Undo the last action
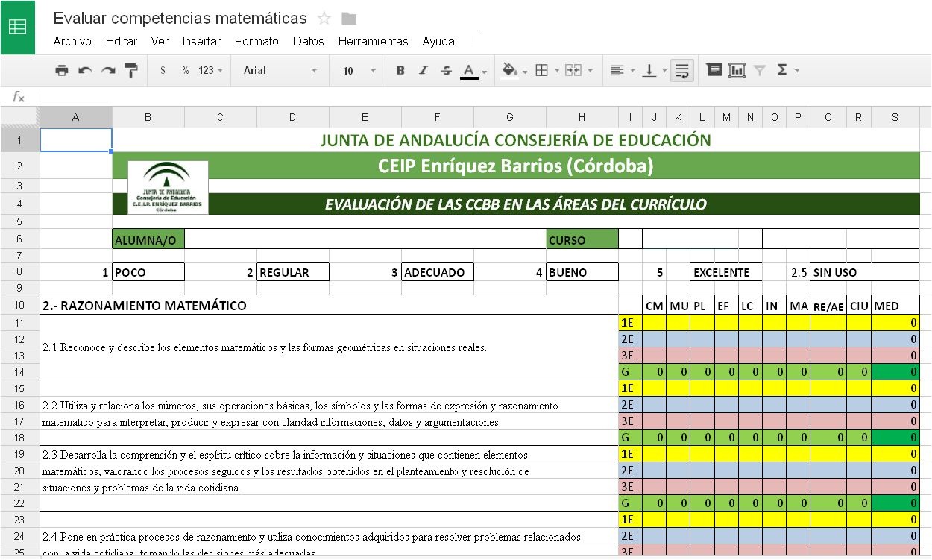The height and width of the screenshot is (560, 932). click(85, 70)
